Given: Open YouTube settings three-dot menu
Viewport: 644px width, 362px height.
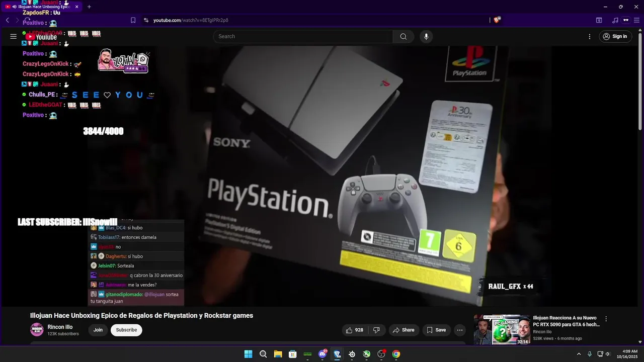Looking at the screenshot, I should (x=590, y=36).
